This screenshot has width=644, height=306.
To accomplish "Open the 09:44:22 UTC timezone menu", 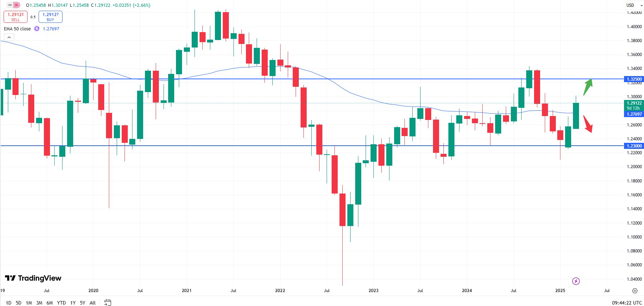I will coord(627,303).
